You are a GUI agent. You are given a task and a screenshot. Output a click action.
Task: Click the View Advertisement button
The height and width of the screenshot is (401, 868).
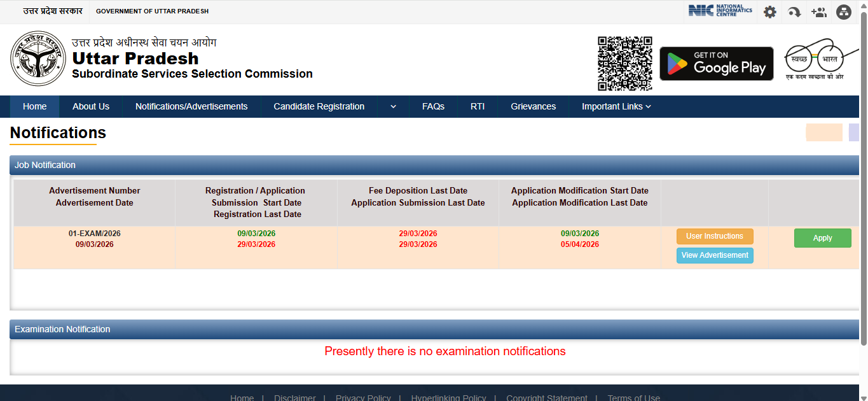click(x=714, y=255)
